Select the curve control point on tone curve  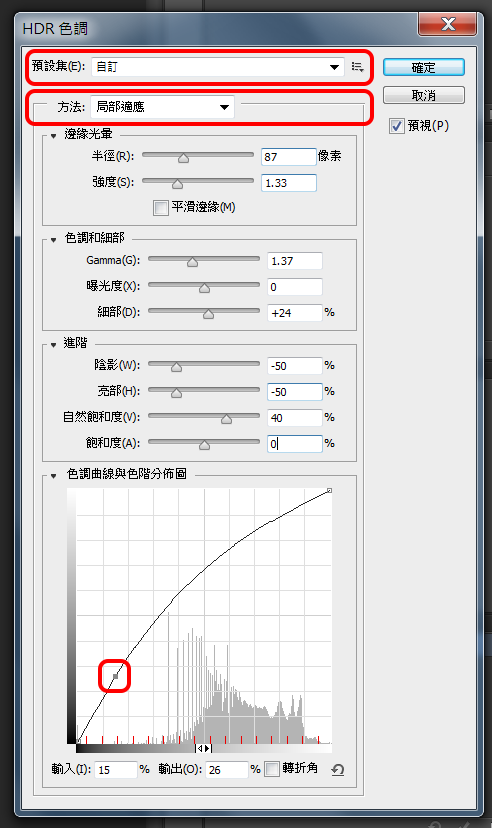[116, 676]
